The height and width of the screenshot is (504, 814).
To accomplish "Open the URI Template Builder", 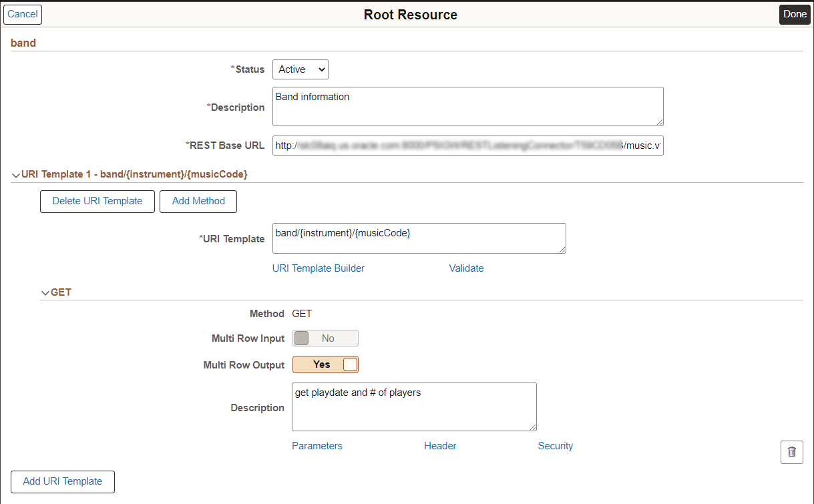I will (x=318, y=268).
